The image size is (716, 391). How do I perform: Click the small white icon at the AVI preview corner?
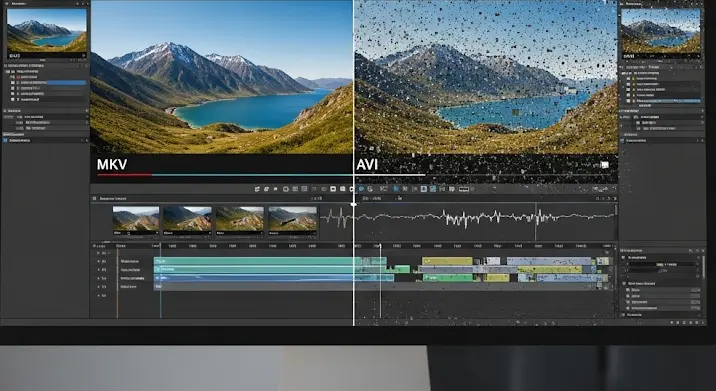(605, 165)
